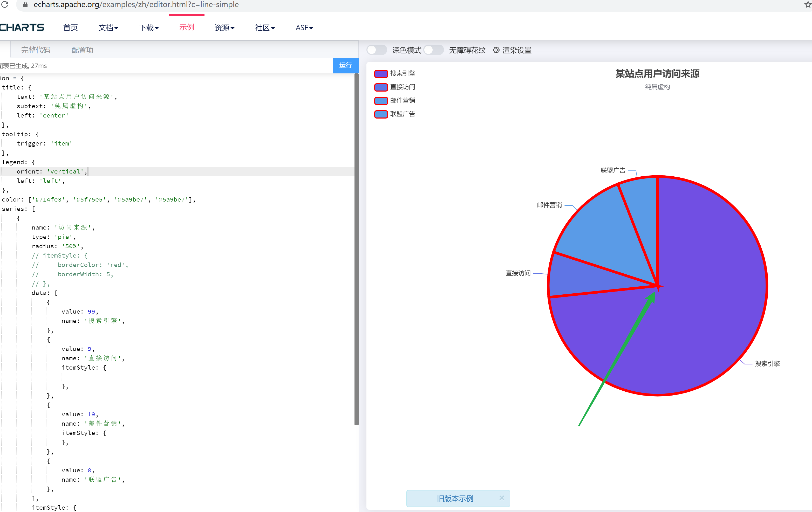
Task: Open render settings gear icon
Action: 496,50
